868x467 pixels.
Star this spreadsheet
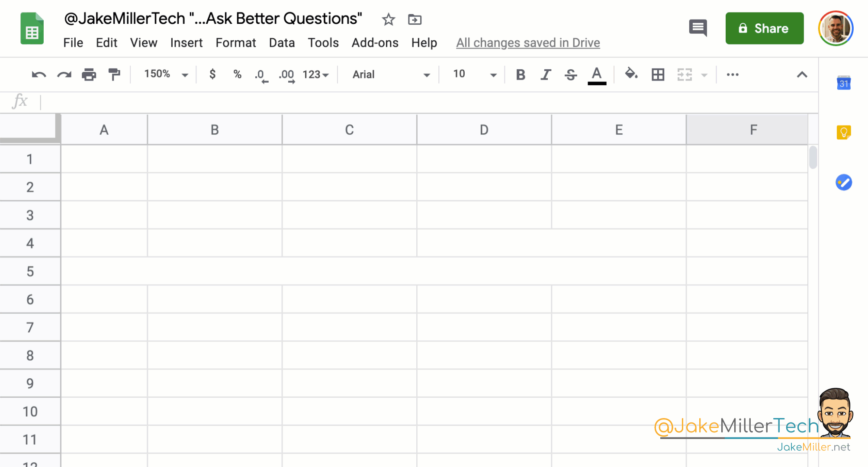pos(388,19)
